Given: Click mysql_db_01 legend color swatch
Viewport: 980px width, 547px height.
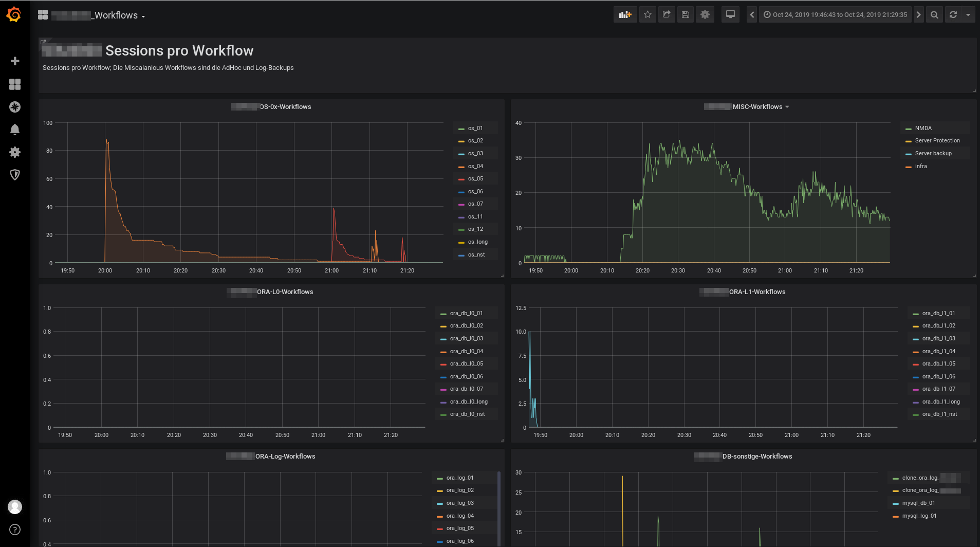Looking at the screenshot, I should pos(895,504).
